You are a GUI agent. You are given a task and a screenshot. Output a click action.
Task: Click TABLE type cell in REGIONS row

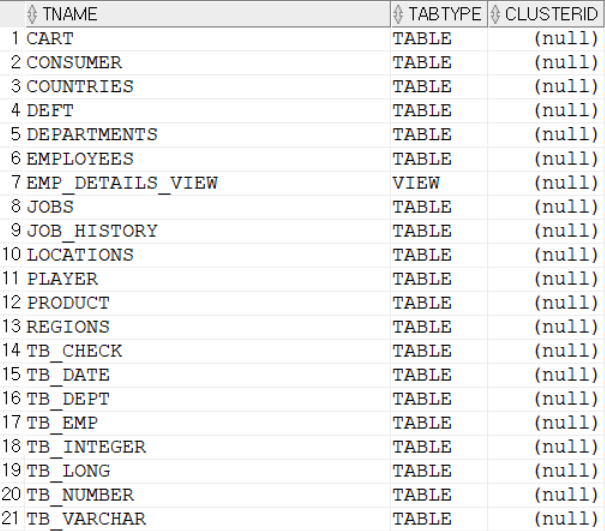(439, 327)
